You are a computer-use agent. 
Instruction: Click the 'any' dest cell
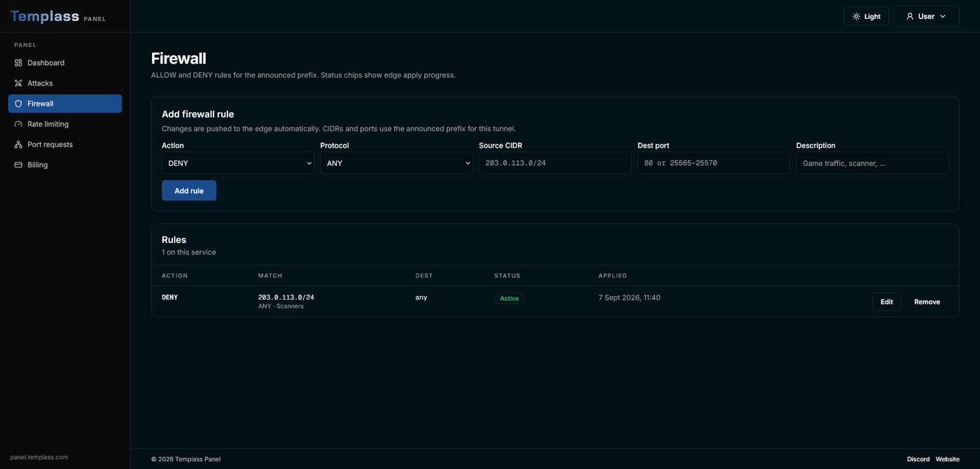pyautogui.click(x=421, y=297)
